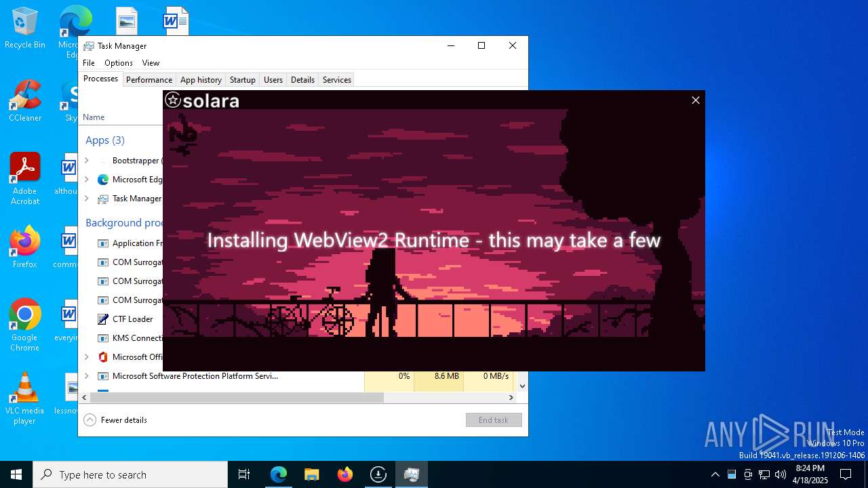The width and height of the screenshot is (868, 488).
Task: Switch to the Users tab
Action: tap(273, 80)
